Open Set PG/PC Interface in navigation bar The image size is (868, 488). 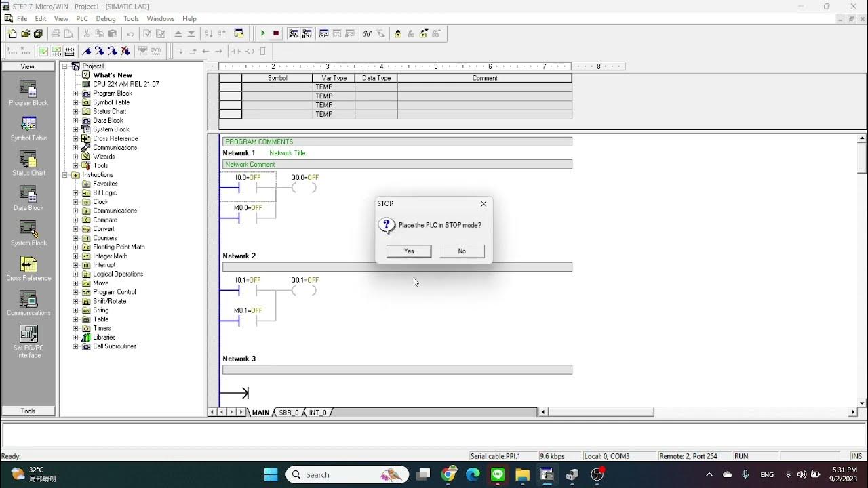point(28,342)
